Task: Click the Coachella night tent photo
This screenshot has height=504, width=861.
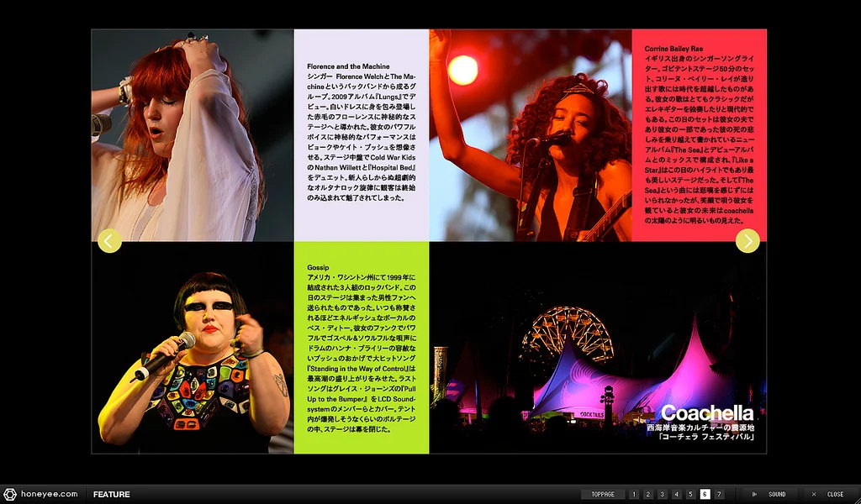Action: [x=598, y=348]
